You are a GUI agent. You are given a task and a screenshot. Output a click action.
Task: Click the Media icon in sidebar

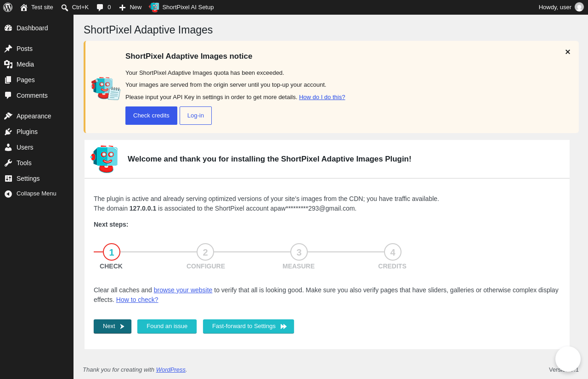click(8, 64)
